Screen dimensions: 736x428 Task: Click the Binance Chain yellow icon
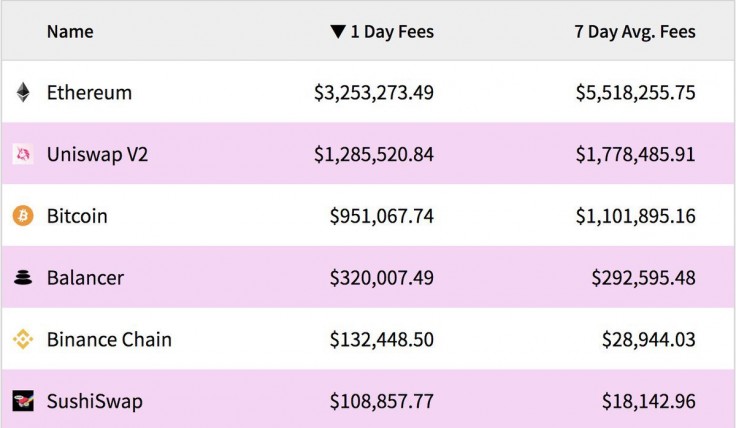tap(23, 340)
